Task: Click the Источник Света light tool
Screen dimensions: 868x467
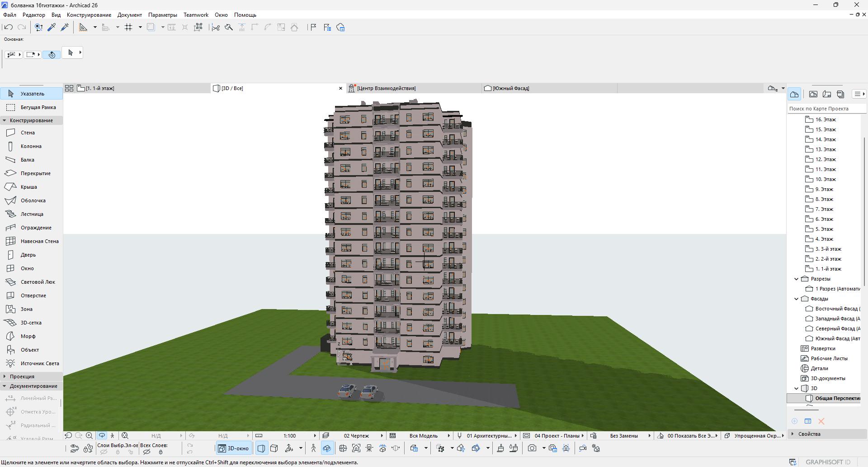Action: (x=39, y=363)
